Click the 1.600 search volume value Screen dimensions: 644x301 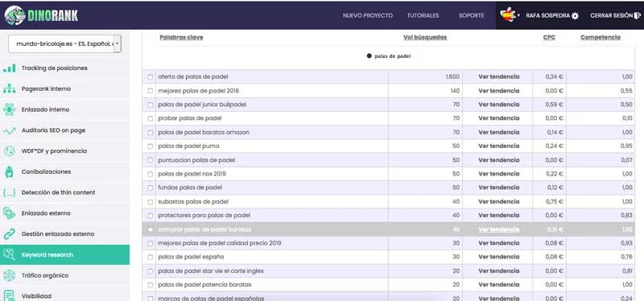point(452,76)
